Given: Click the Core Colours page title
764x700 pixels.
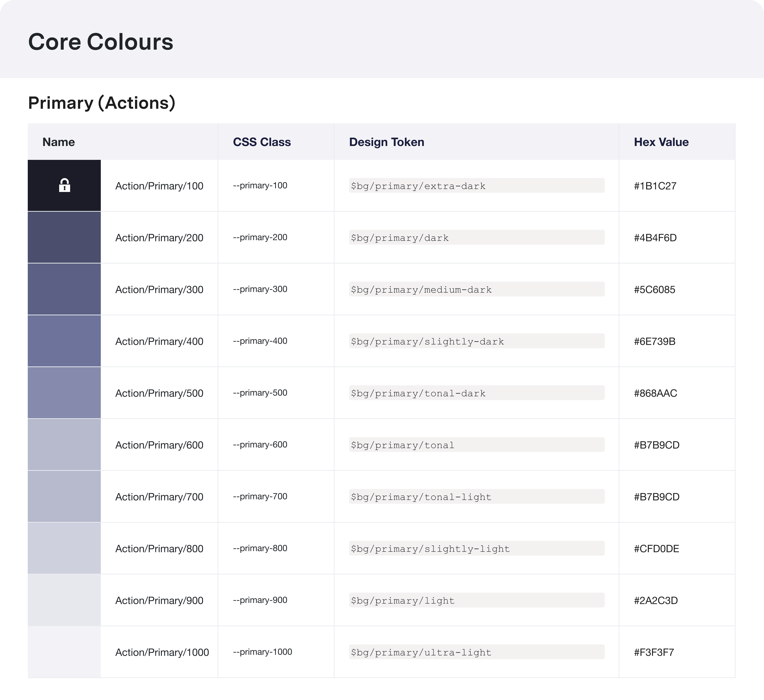Looking at the screenshot, I should pyautogui.click(x=100, y=42).
